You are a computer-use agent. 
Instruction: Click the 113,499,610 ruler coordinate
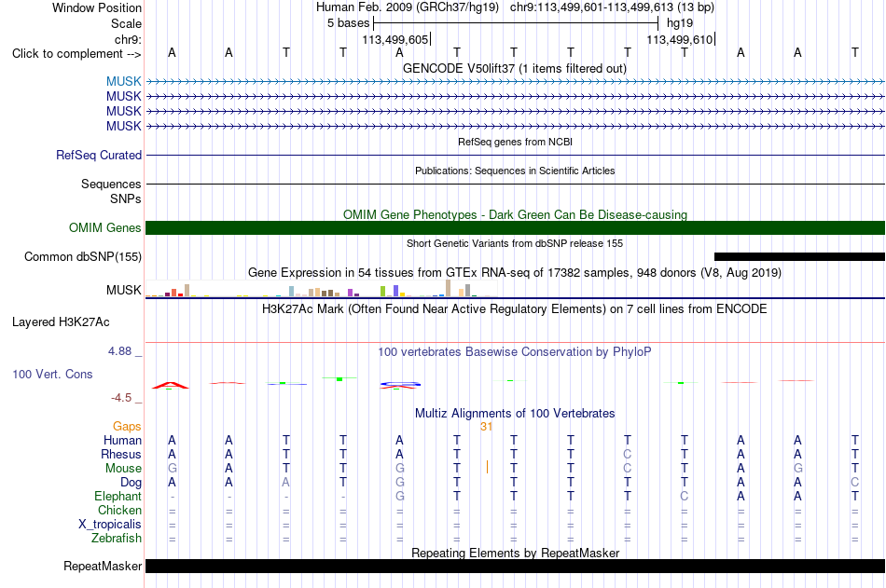(680, 39)
